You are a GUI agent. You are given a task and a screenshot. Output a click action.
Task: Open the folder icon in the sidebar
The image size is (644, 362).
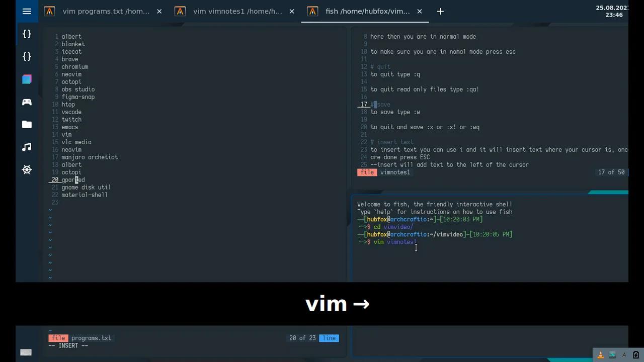(x=27, y=124)
